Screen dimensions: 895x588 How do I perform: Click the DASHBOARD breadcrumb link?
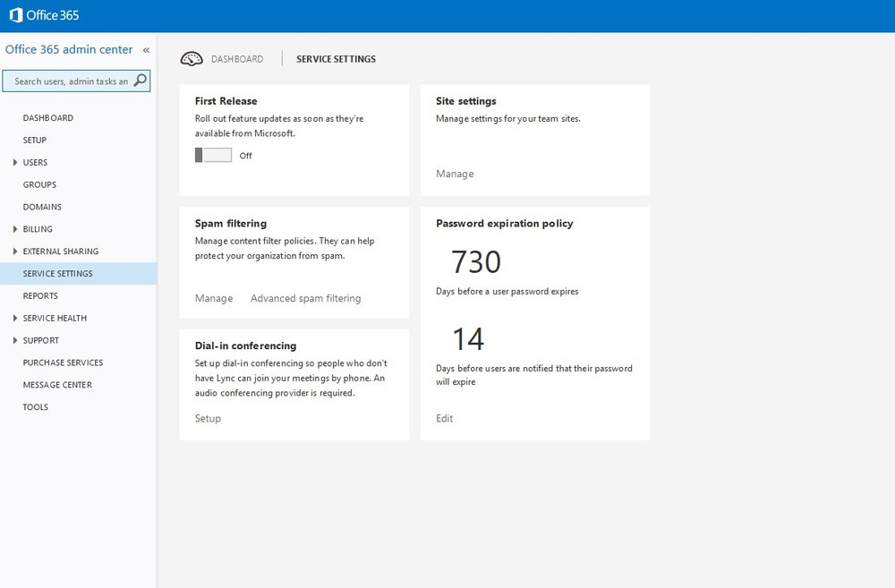click(237, 59)
